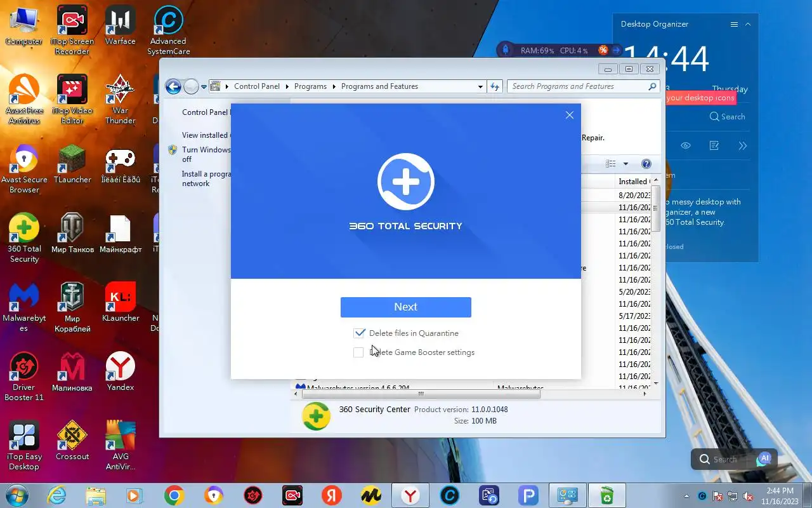This screenshot has height=508, width=812.
Task: Select iTop Screen Recorder desktop icon
Action: [72, 30]
